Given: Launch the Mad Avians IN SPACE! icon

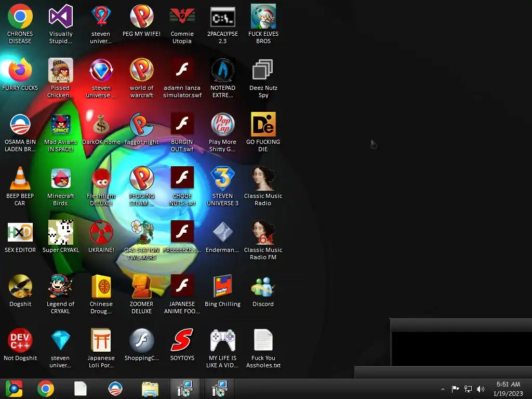Looking at the screenshot, I should pos(60,124).
